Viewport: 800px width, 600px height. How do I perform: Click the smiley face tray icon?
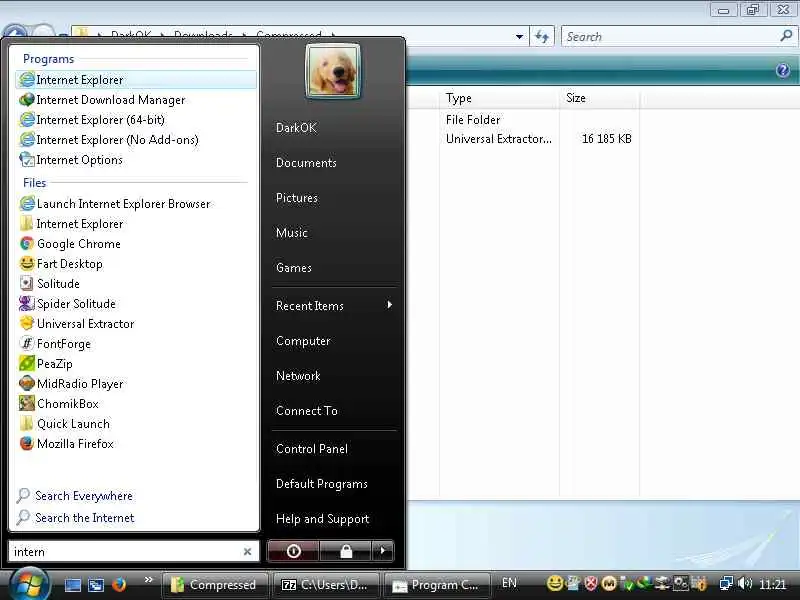coord(555,583)
